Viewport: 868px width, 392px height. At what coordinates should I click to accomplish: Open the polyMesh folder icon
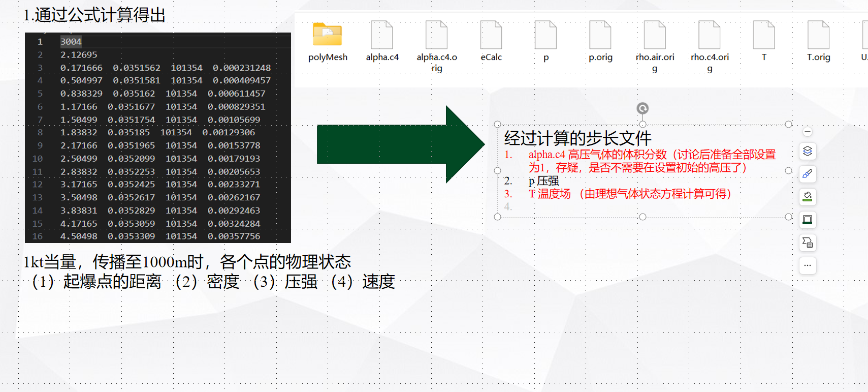point(328,35)
